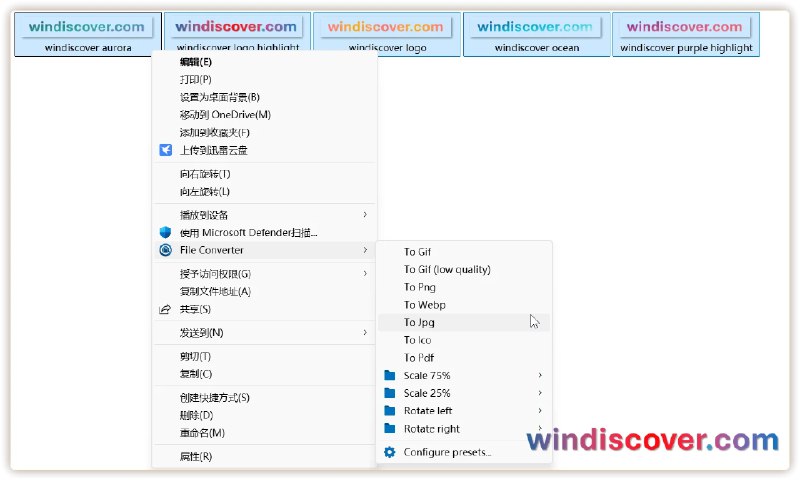Select 打印(P) in the context menu
Screen dimensions: 800x483
pos(264,80)
